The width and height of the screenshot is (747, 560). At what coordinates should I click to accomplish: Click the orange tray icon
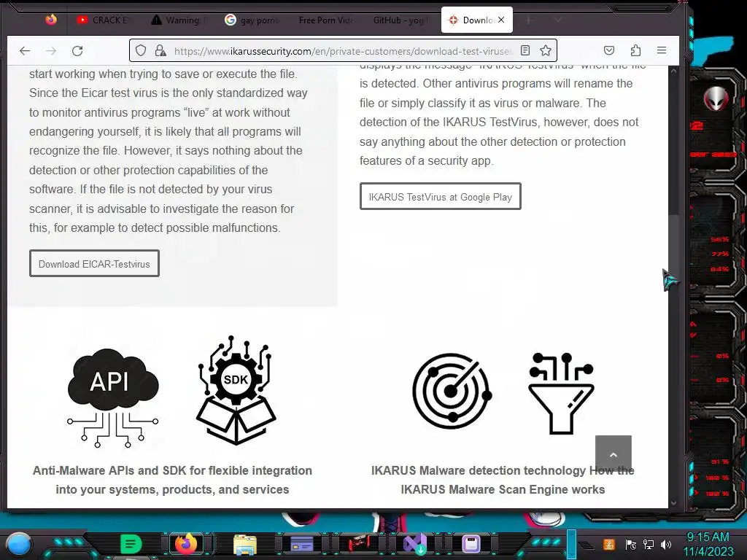click(609, 544)
